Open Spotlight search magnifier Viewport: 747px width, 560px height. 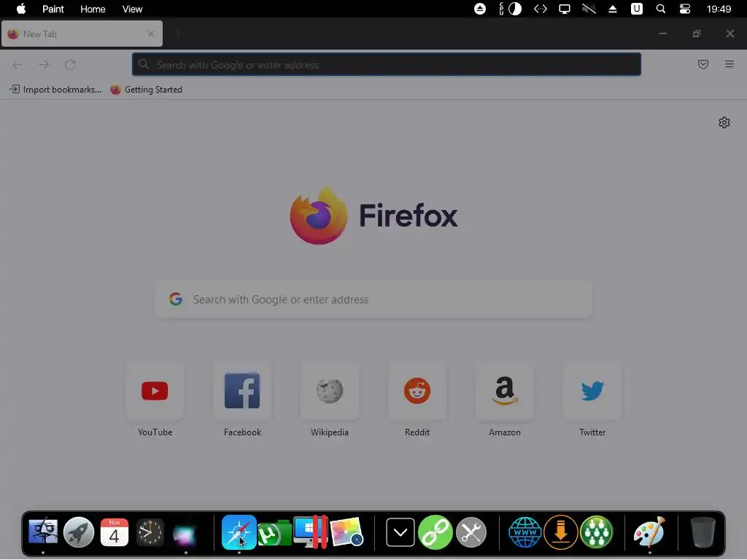pos(661,9)
